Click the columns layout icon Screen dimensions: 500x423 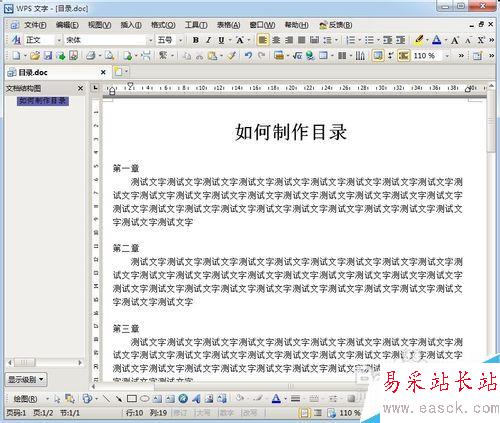(x=342, y=55)
